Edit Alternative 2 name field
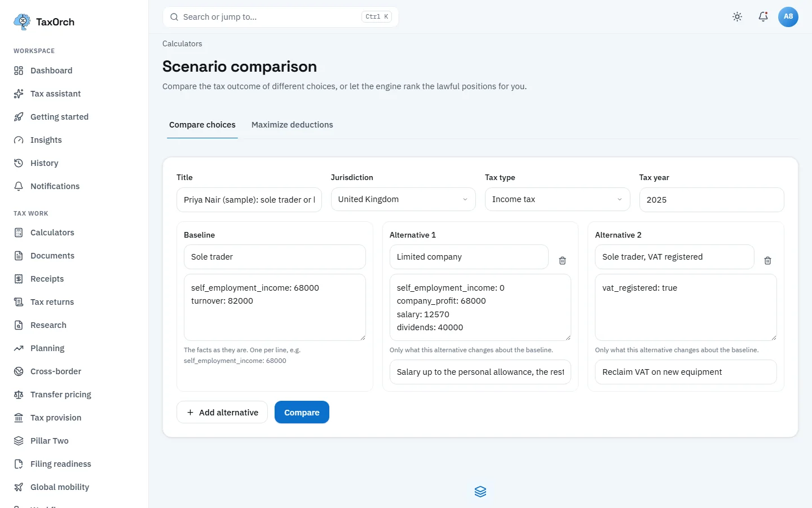Screen dimensions: 812x508 (674, 257)
